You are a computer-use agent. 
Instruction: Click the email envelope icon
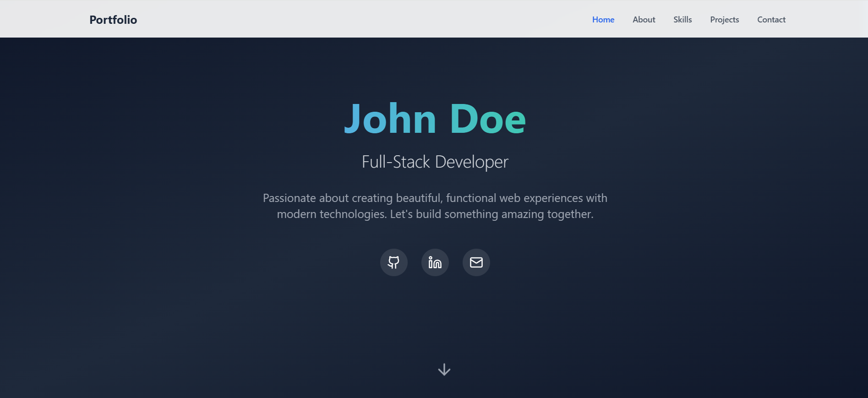(x=476, y=262)
